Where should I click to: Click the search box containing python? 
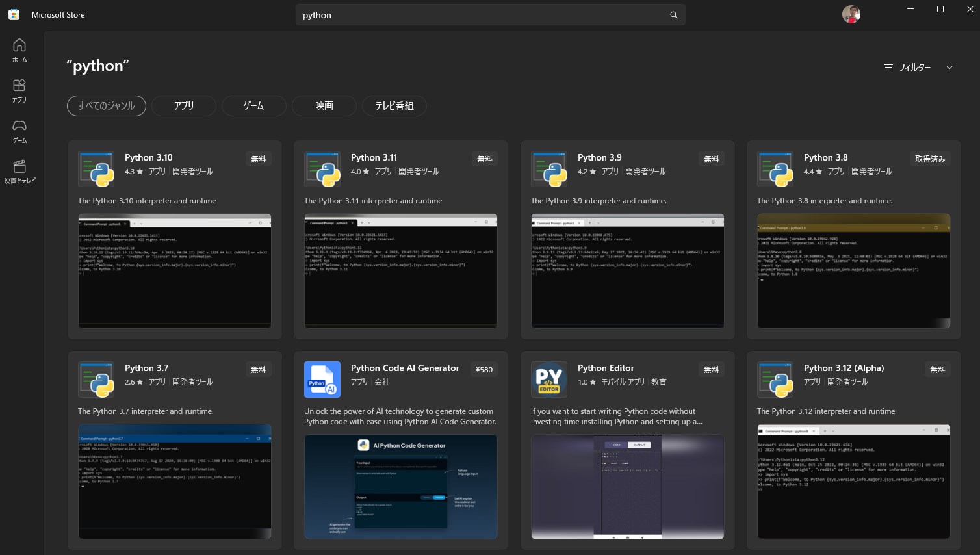481,15
